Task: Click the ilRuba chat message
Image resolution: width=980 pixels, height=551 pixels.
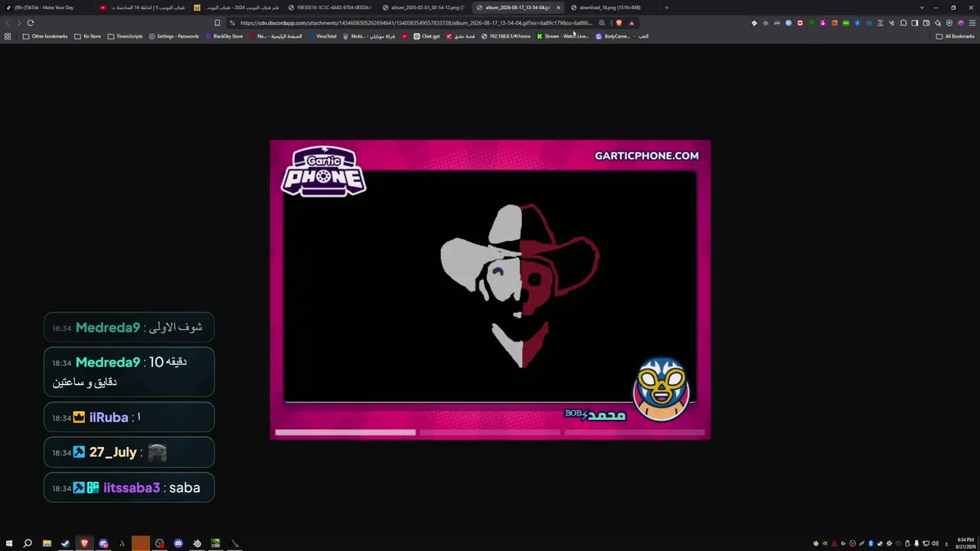Action: (129, 417)
